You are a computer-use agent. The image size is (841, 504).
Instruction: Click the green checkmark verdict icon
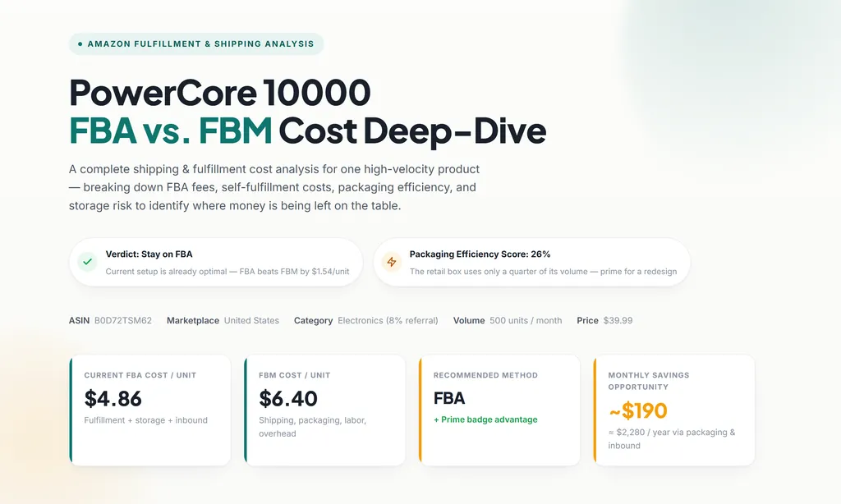point(87,262)
